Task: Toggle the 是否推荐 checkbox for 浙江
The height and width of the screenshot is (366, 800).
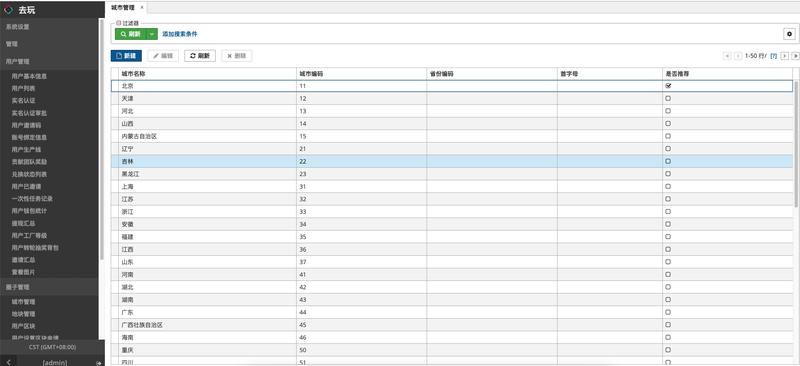Action: point(668,211)
